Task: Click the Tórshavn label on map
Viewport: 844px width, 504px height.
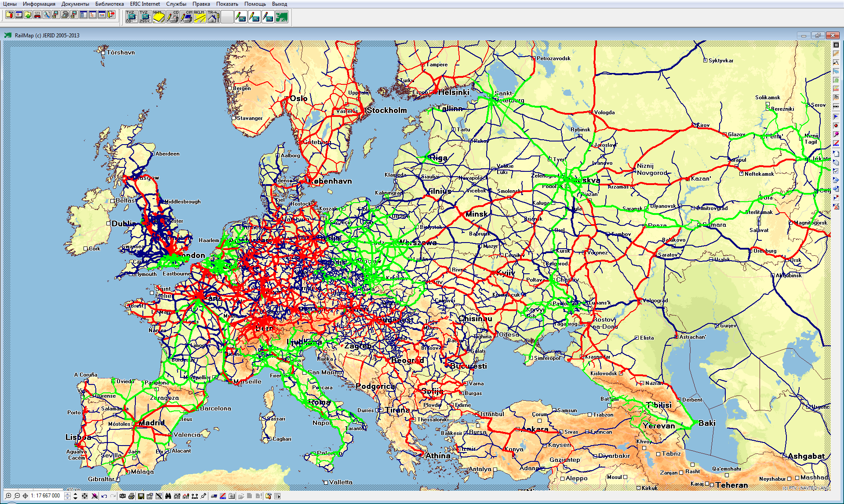Action: click(121, 52)
